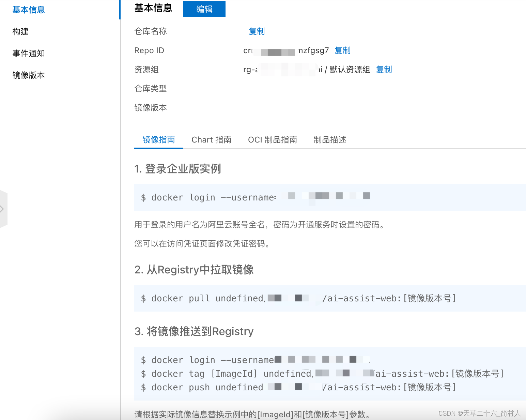Switch to the 制品描述 tab
This screenshot has width=526, height=420.
click(330, 140)
